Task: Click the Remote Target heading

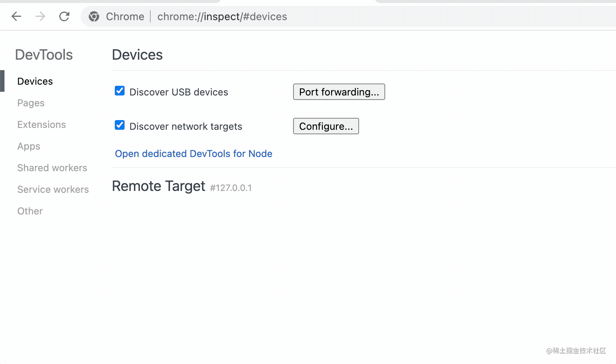Action: pos(158,186)
